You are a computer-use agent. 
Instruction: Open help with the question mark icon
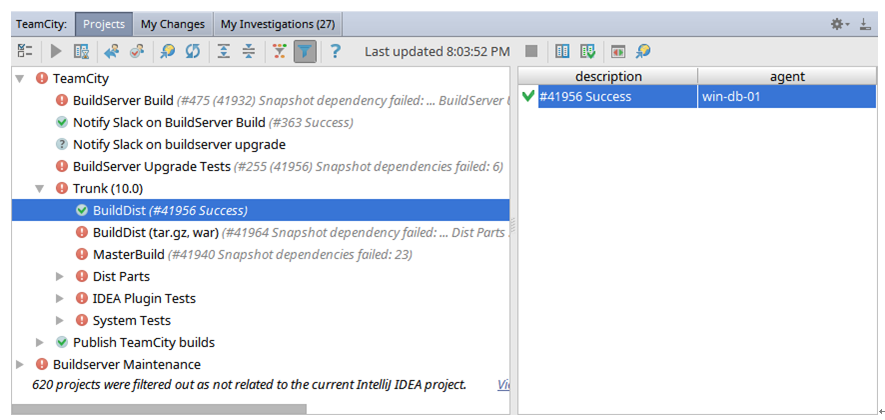point(335,51)
